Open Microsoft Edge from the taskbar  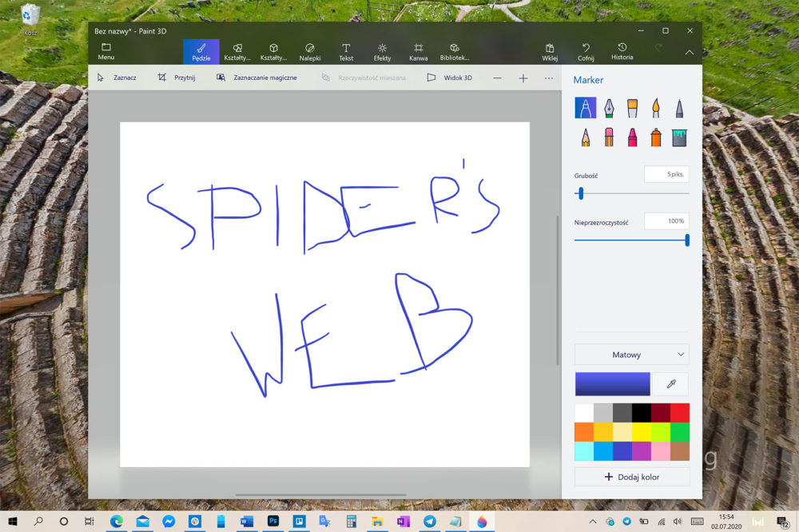click(117, 521)
